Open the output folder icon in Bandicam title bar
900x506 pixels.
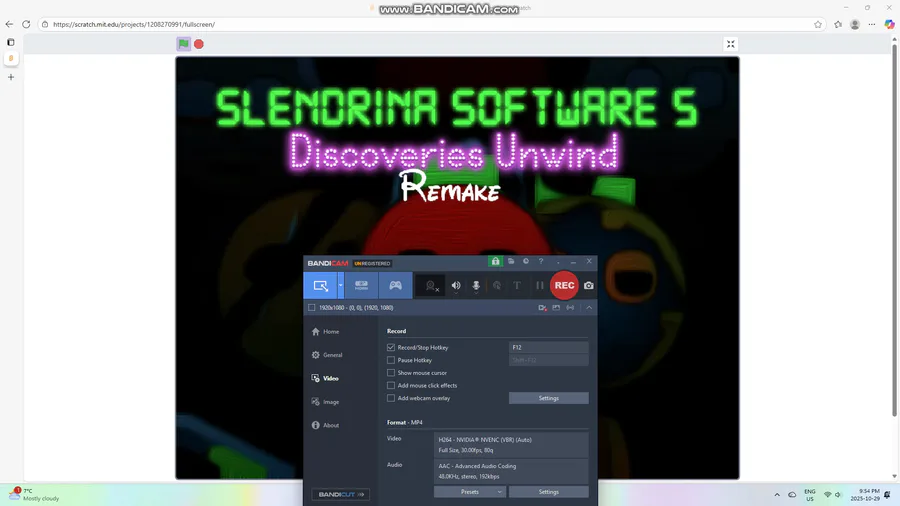tap(511, 262)
